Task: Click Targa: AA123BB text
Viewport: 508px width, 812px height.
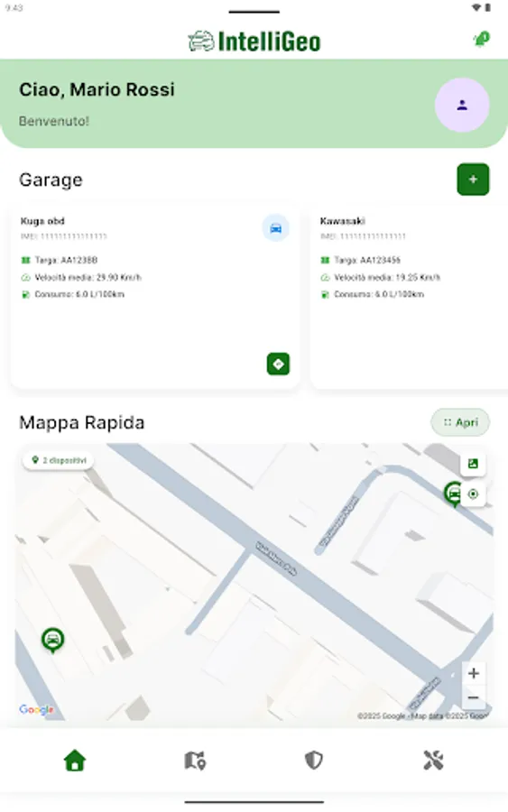Action: [x=66, y=260]
